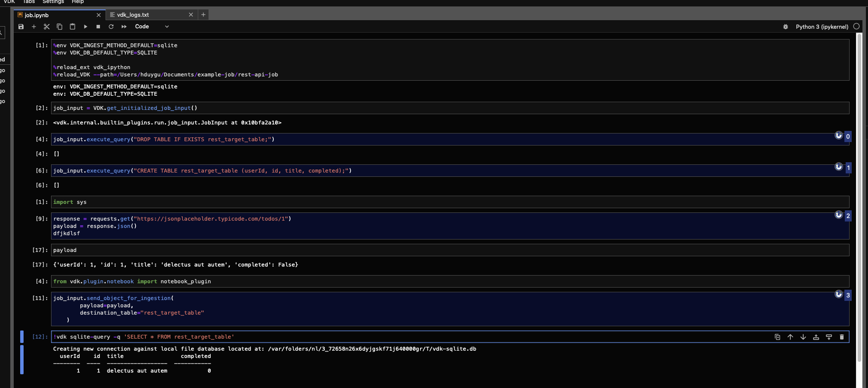The height and width of the screenshot is (388, 868).
Task: Enable the debugger for the notebook
Action: pyautogui.click(x=786, y=26)
